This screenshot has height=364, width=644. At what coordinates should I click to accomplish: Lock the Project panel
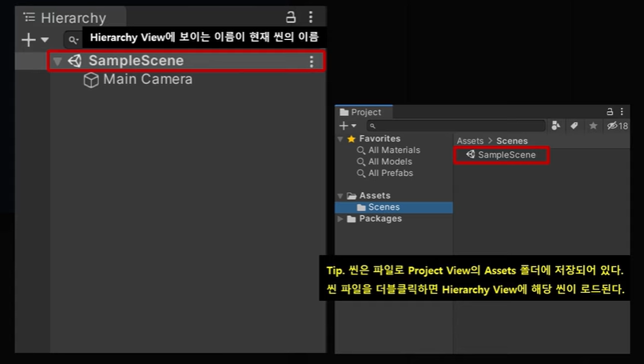coord(610,111)
